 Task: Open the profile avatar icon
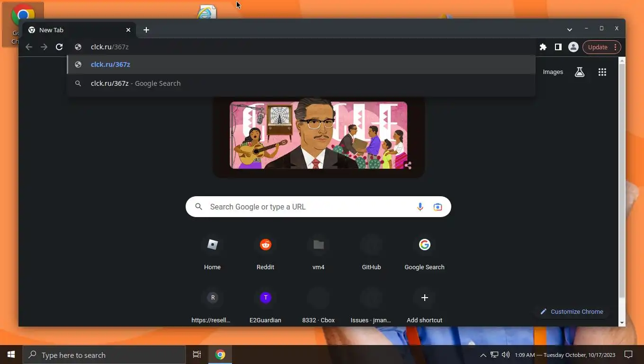click(573, 47)
